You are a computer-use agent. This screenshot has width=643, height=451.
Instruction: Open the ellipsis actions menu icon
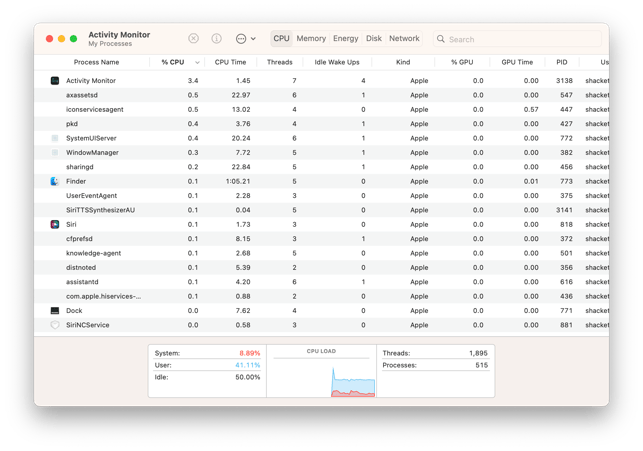pos(241,39)
